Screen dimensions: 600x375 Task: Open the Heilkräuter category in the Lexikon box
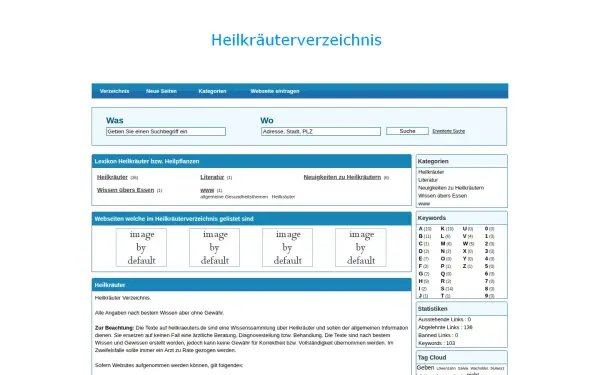click(x=112, y=177)
